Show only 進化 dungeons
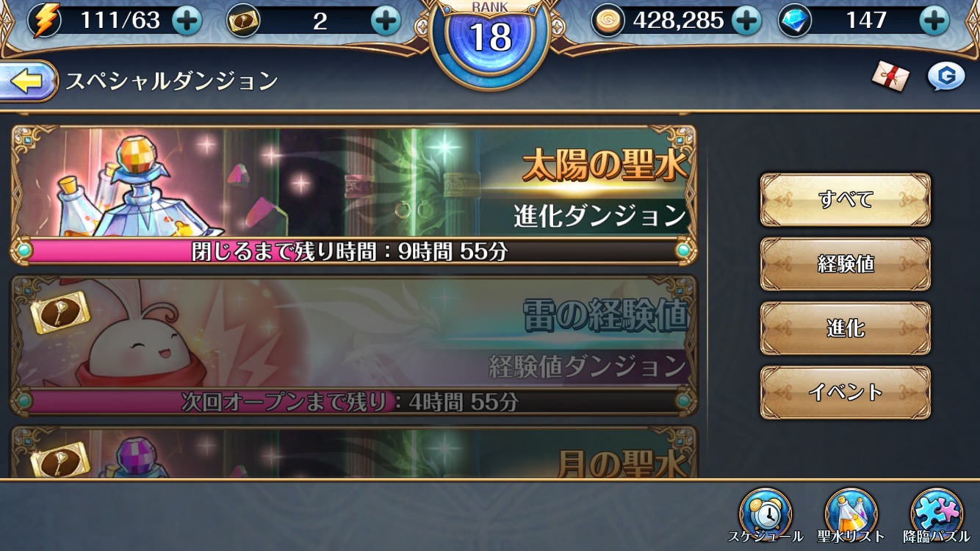 (x=846, y=328)
